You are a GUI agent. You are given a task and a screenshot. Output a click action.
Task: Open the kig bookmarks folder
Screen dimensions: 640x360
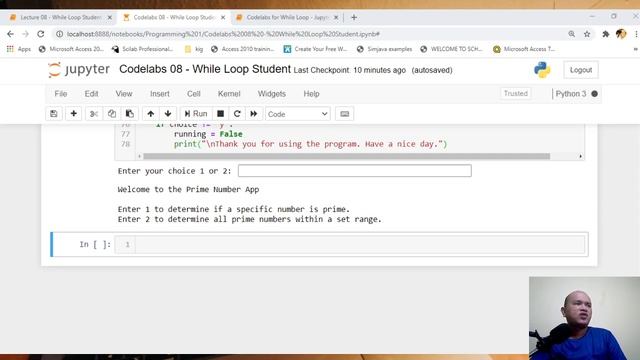pyautogui.click(x=194, y=49)
